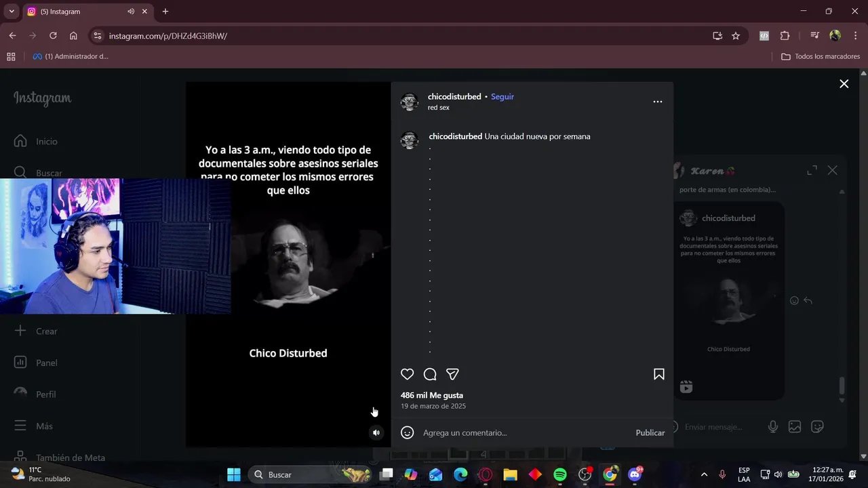This screenshot has width=868, height=488.
Task: Open site information icon in address bar
Action: [x=97, y=36]
